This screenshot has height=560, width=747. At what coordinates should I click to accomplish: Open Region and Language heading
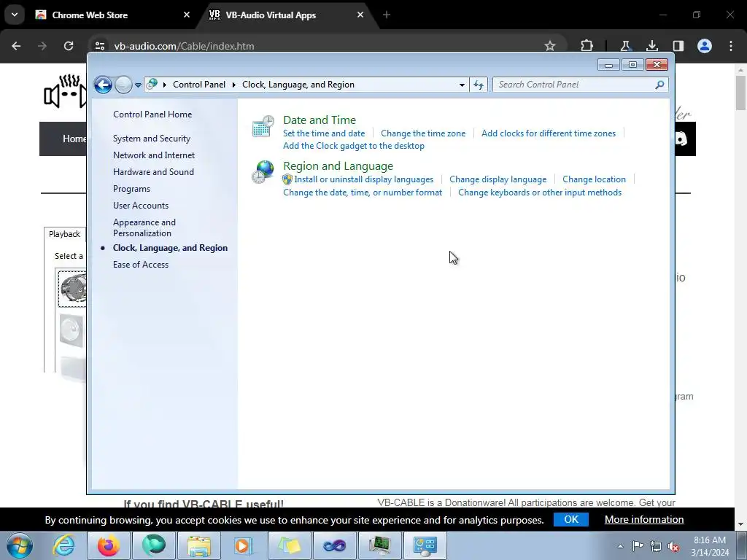click(x=338, y=166)
